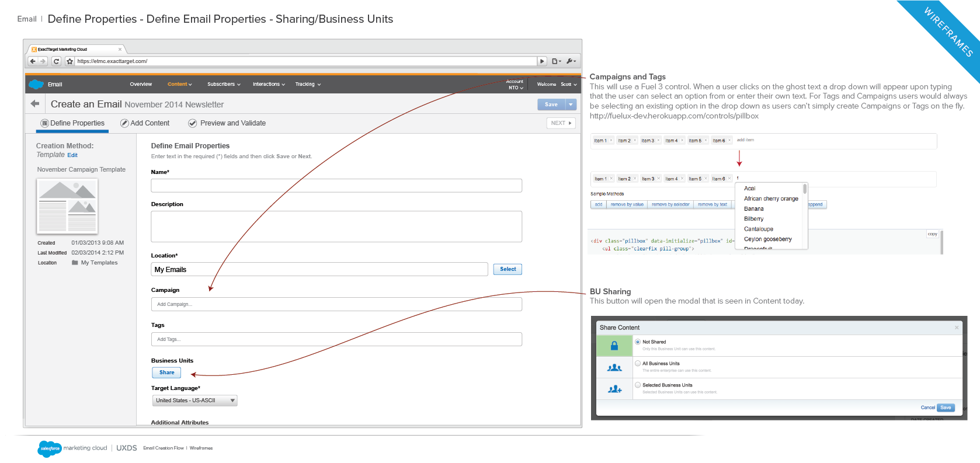Click the Selected Business Units add-people icon
Screen dimensions: 980x463
pos(614,389)
